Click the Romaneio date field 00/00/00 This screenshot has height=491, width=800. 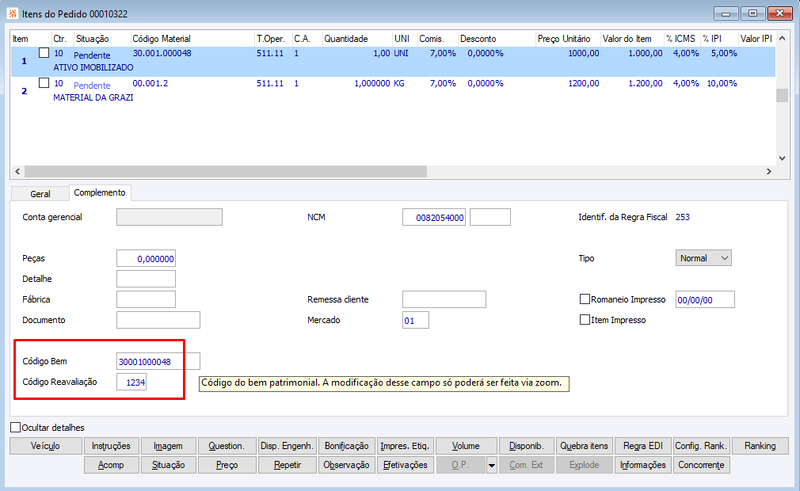click(705, 300)
